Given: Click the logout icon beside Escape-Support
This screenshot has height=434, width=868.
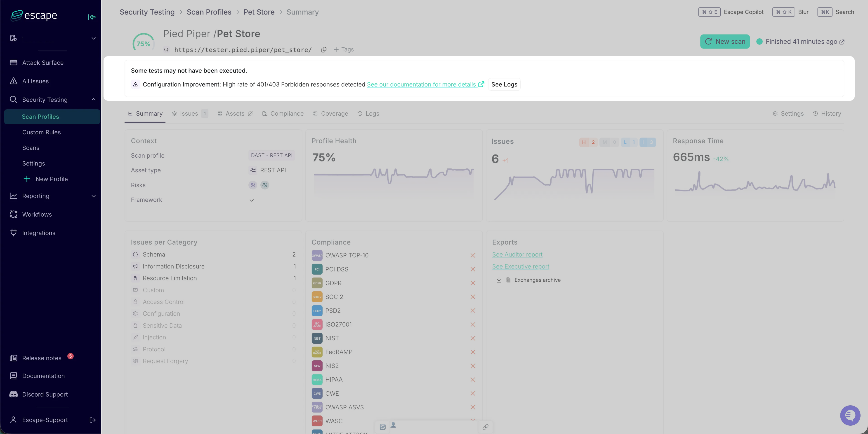Looking at the screenshot, I should pyautogui.click(x=93, y=420).
